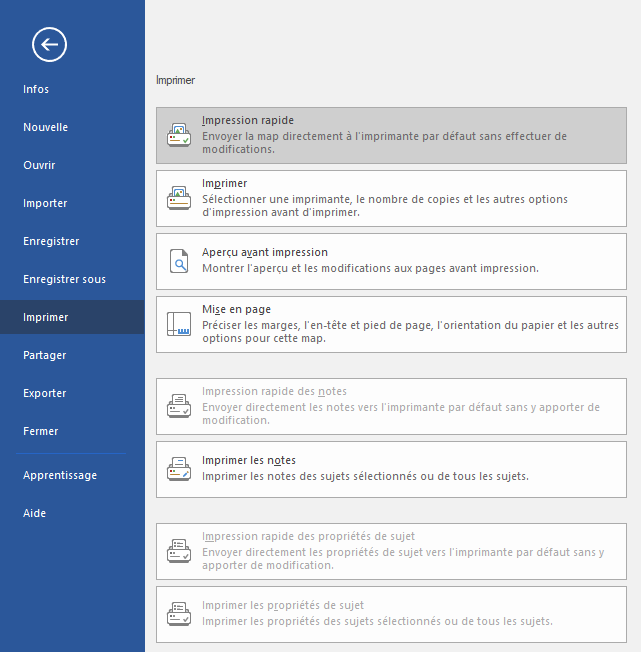The width and height of the screenshot is (641, 652).
Task: Click the Imprimer les propriétés de sujet icon
Action: point(178,614)
